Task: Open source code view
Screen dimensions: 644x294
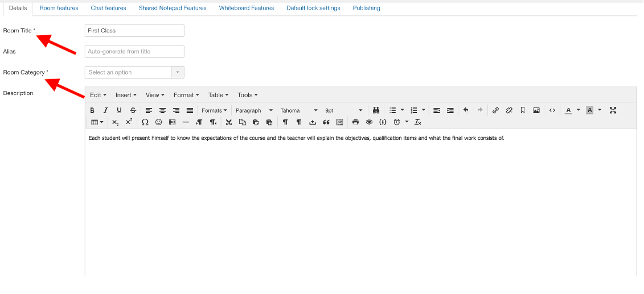Action: (552, 110)
